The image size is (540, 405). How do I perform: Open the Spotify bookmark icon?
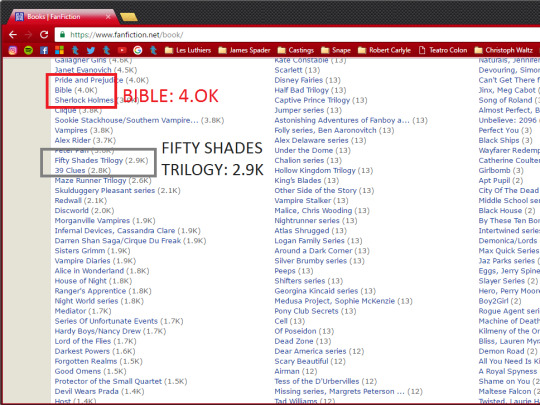(28, 50)
